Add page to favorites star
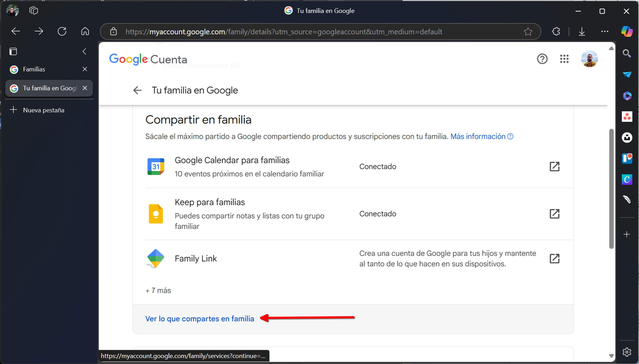The image size is (639, 364). [528, 31]
